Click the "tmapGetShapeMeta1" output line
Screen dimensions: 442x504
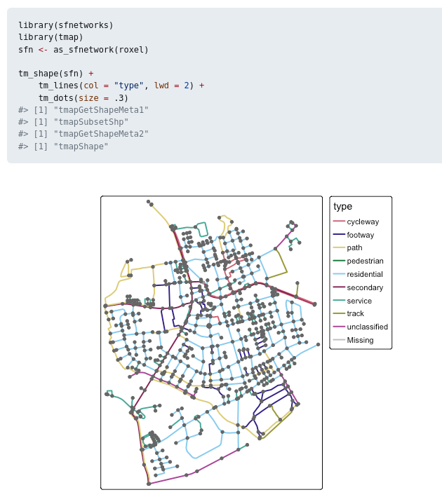pyautogui.click(x=83, y=110)
